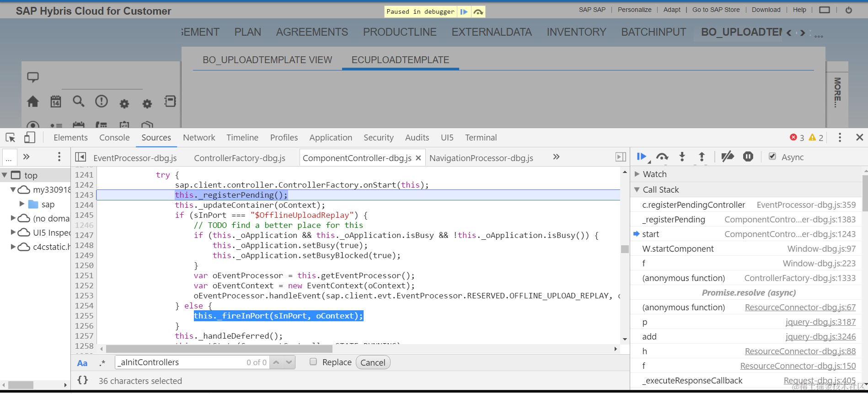
Task: Step over button in Paused in debugger overlay
Action: (x=478, y=12)
